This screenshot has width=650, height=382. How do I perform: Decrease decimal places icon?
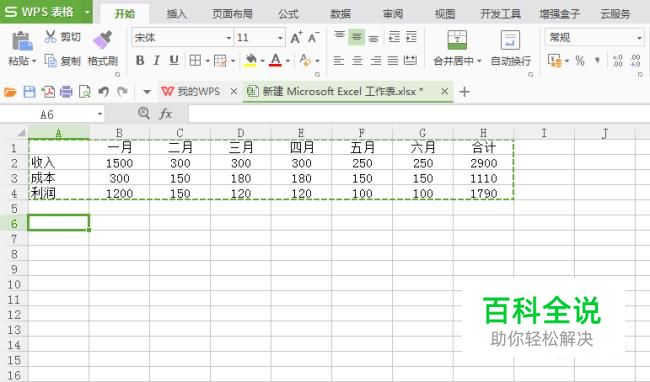point(635,61)
